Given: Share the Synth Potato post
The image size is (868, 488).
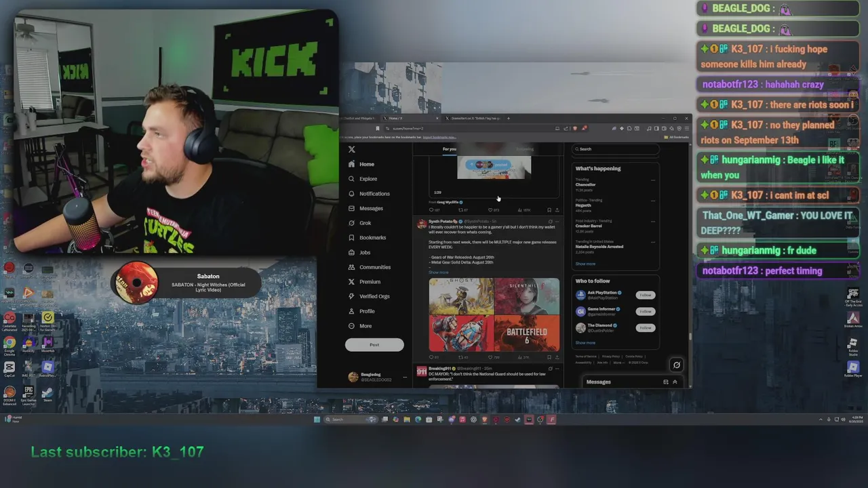Looking at the screenshot, I should [x=557, y=357].
